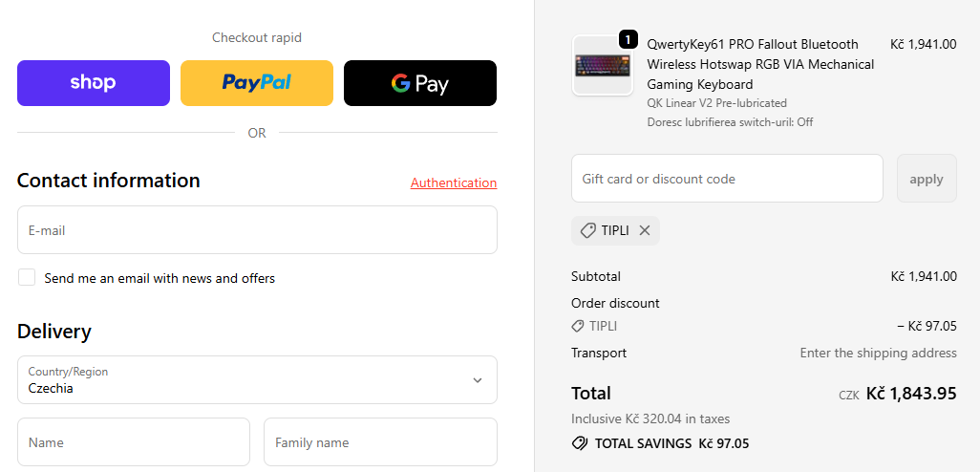Click the Total Savings tags icon
The width and height of the screenshot is (980, 472).
click(579, 443)
